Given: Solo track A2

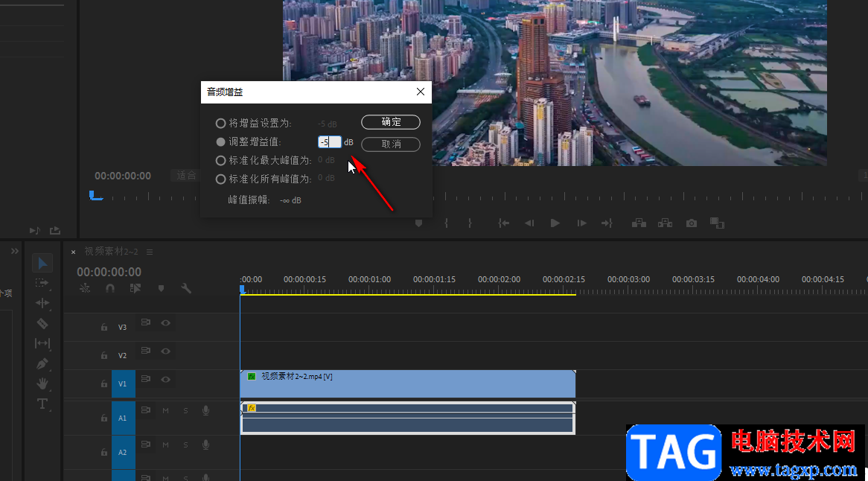Looking at the screenshot, I should point(185,445).
